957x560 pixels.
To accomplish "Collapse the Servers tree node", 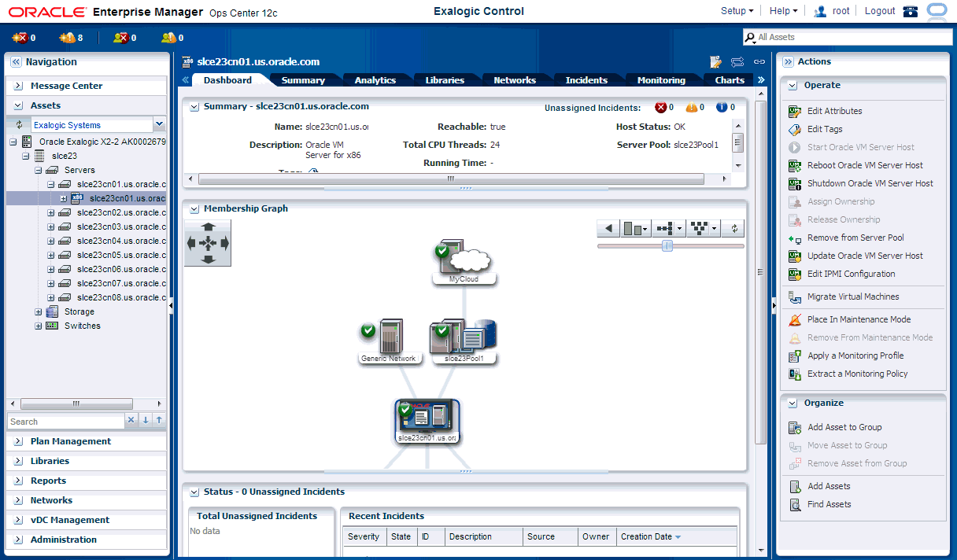I will [x=39, y=170].
